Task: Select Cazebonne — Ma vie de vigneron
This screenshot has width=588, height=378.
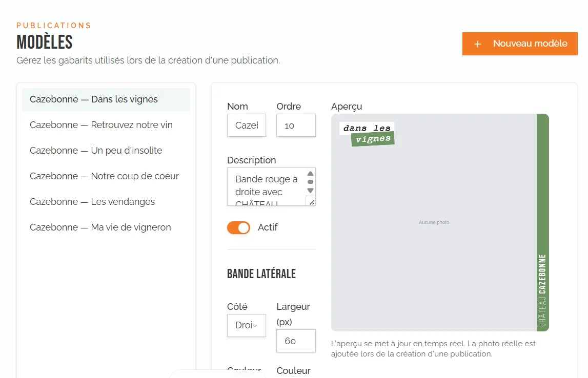Action: (106, 227)
